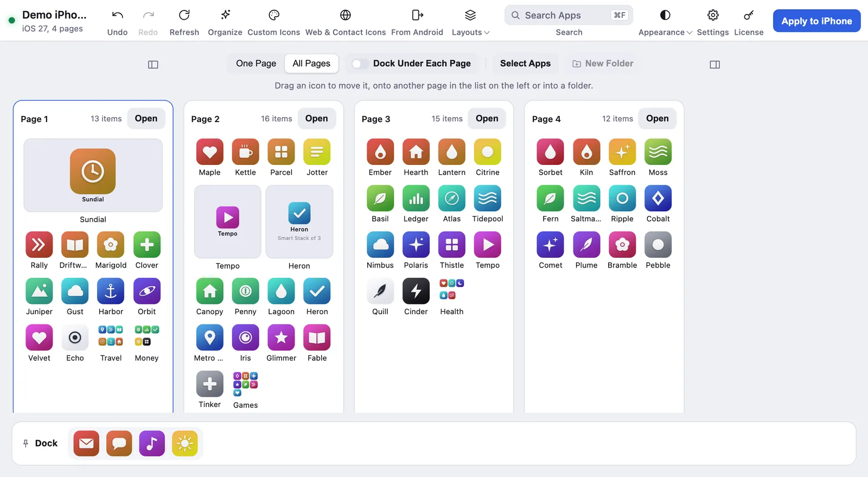Click the chat bubble Dock icon
Viewport: 868px width, 477px height.
click(119, 443)
